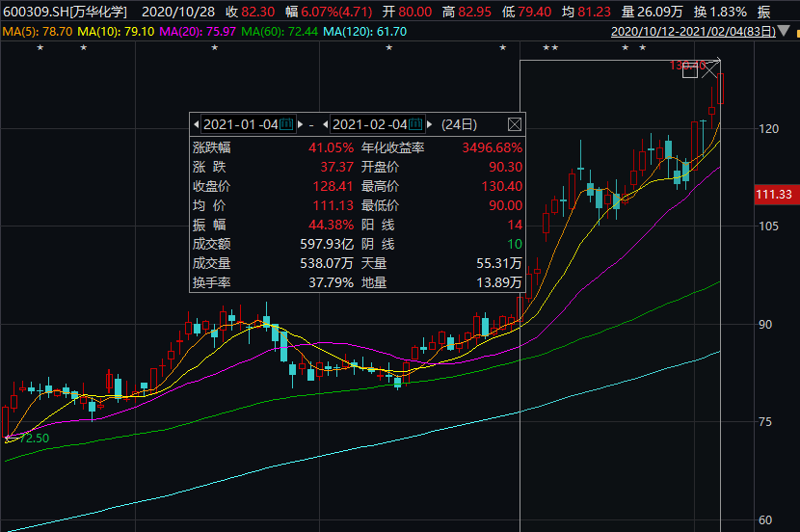Select the MA(10): 79.10 indicator label
This screenshot has width=800, height=532.
(x=116, y=32)
